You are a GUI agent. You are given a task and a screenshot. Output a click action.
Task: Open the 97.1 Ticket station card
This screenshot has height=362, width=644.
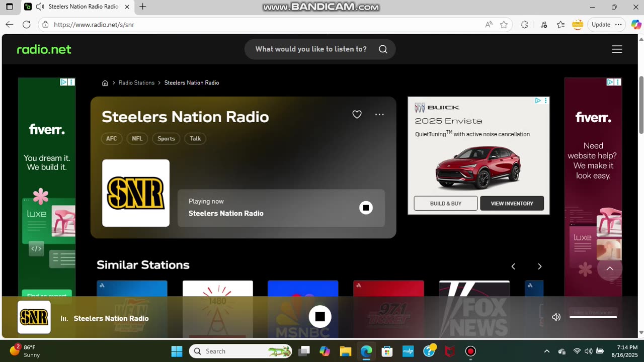pyautogui.click(x=388, y=309)
